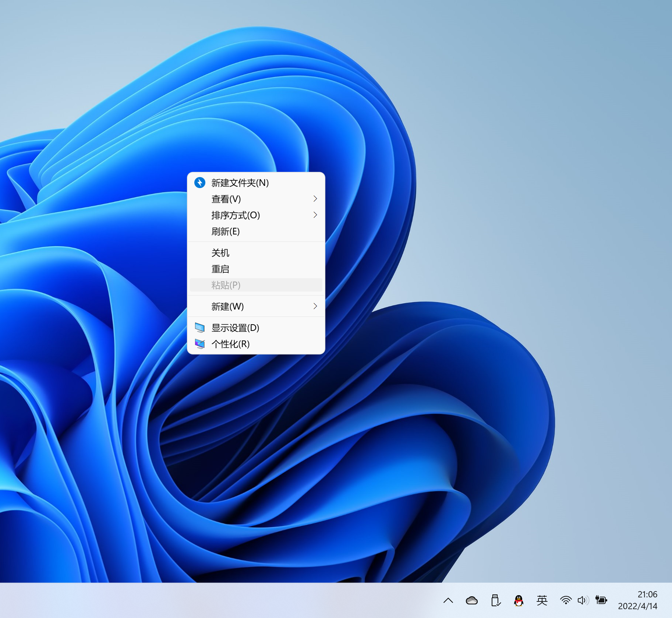Expand the 查看(V) submenu arrow
This screenshot has width=672, height=618.
pyautogui.click(x=315, y=199)
